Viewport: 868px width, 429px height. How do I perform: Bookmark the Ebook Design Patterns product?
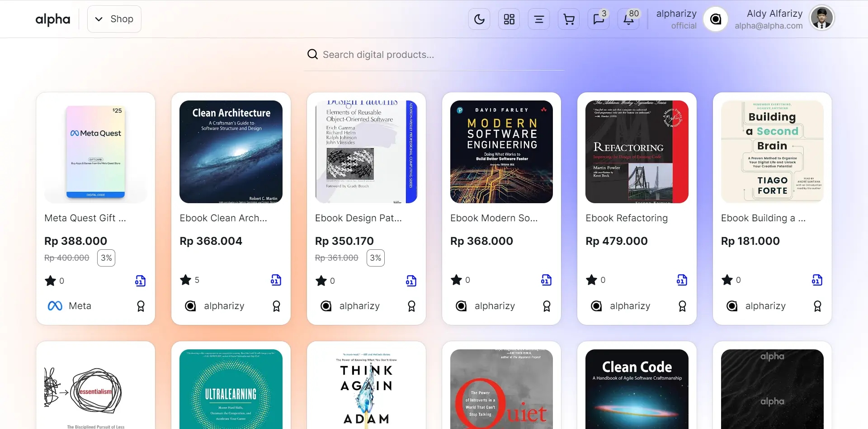[411, 306]
